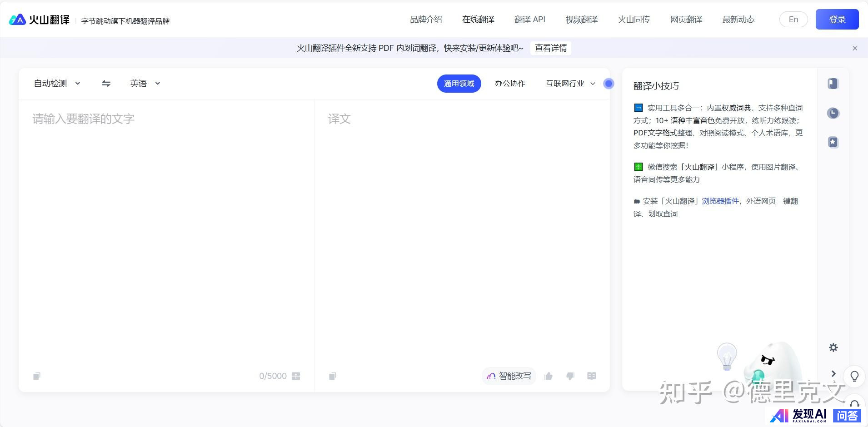Select the 通用领域 domain tab
Image resolution: width=868 pixels, height=427 pixels.
(x=459, y=84)
